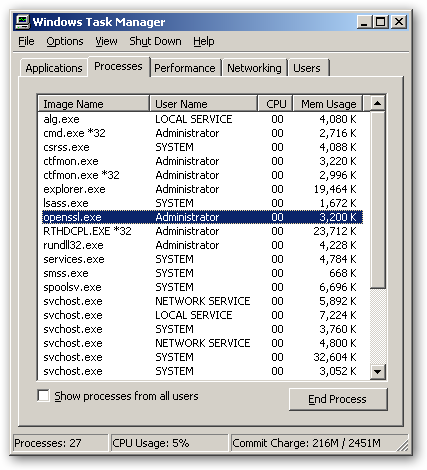Click the scrollbar up arrow

[x=377, y=103]
